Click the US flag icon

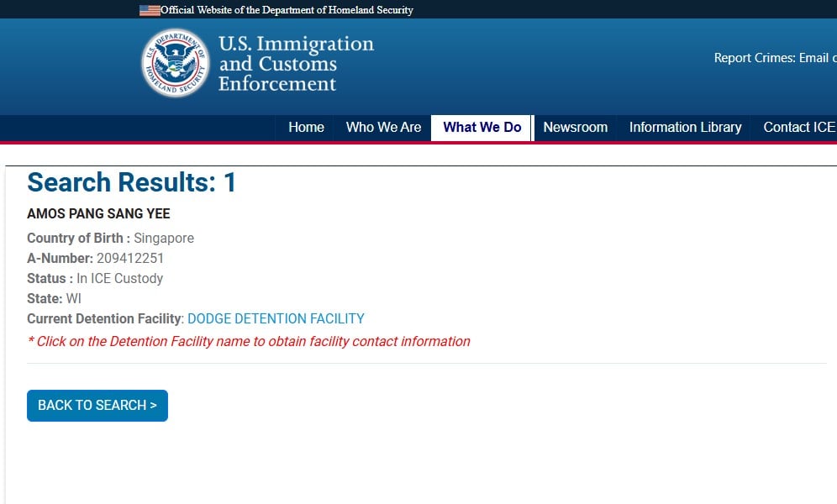click(x=150, y=10)
